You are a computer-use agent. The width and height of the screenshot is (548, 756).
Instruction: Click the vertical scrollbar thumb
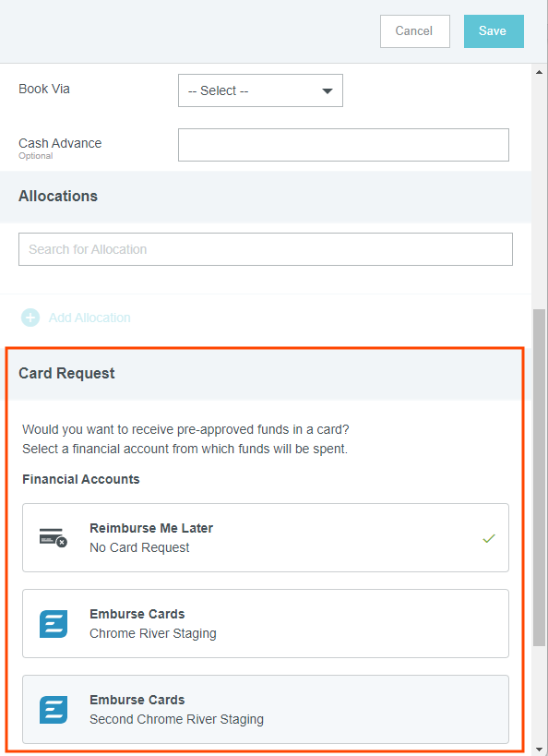pos(539,477)
